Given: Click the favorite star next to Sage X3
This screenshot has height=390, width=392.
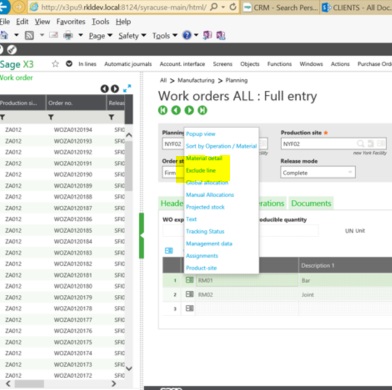Looking at the screenshot, I should pos(55,64).
